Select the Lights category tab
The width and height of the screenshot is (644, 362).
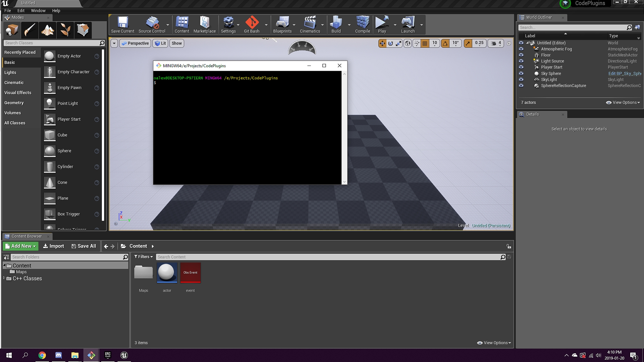pos(10,72)
